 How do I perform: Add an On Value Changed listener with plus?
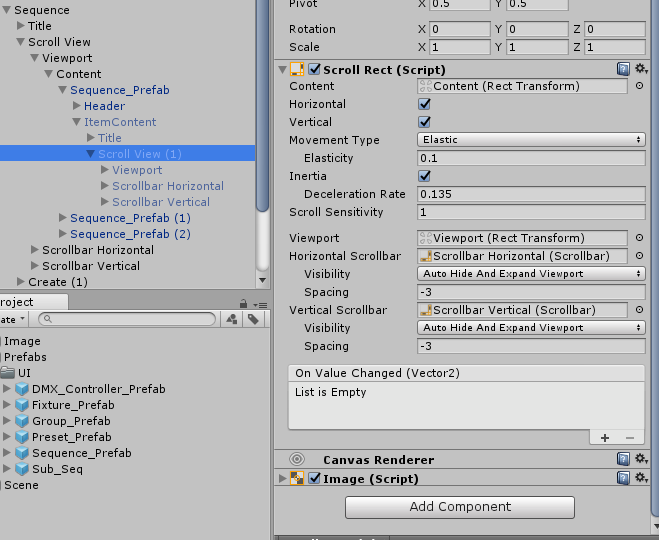click(605, 438)
